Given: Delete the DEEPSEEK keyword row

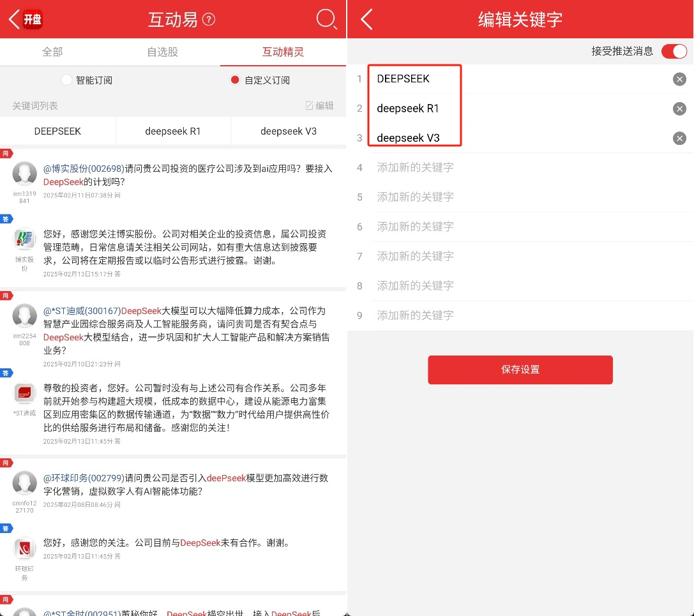Looking at the screenshot, I should [679, 79].
